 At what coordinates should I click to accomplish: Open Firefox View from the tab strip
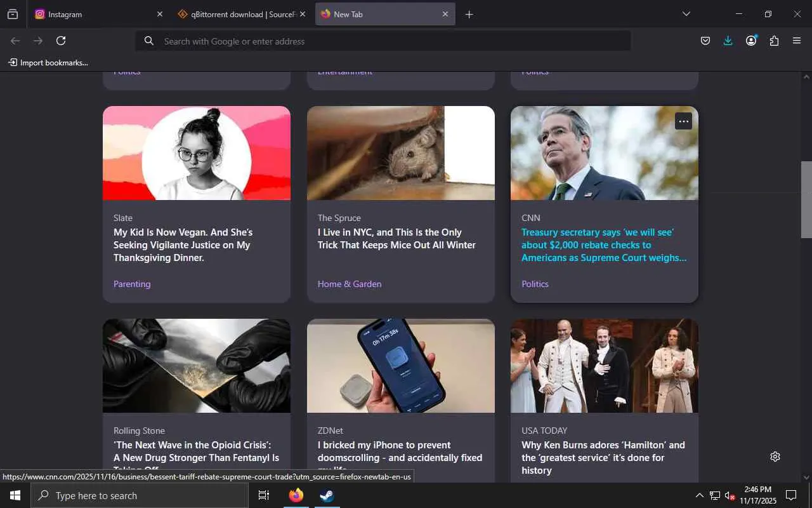point(13,14)
